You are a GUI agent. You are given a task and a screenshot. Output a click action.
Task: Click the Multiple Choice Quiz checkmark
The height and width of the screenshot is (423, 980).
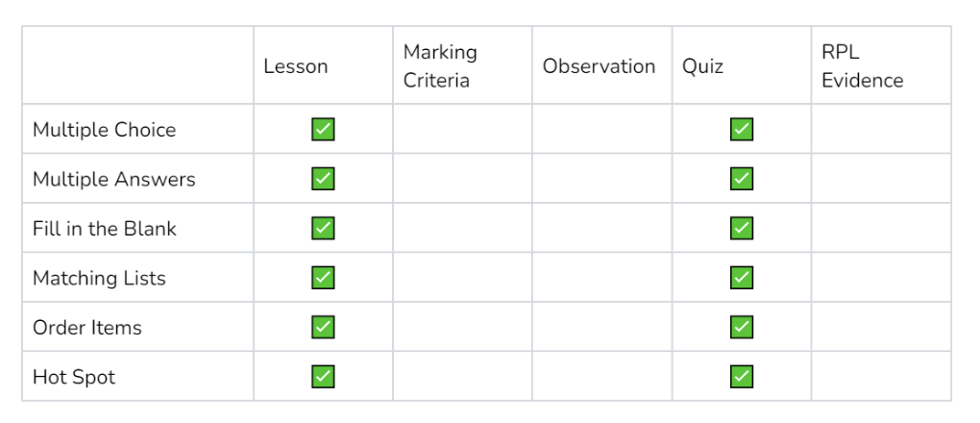coord(742,130)
